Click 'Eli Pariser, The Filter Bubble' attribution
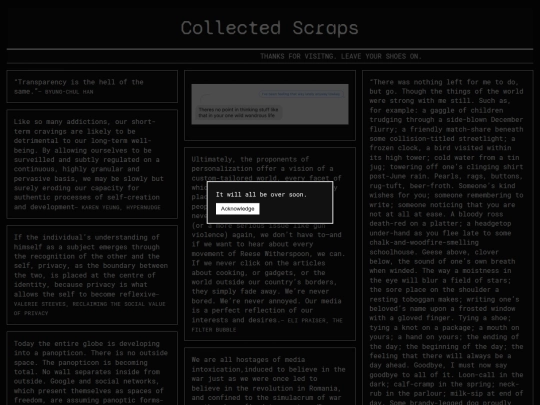540x405 pixels. click(x=267, y=325)
